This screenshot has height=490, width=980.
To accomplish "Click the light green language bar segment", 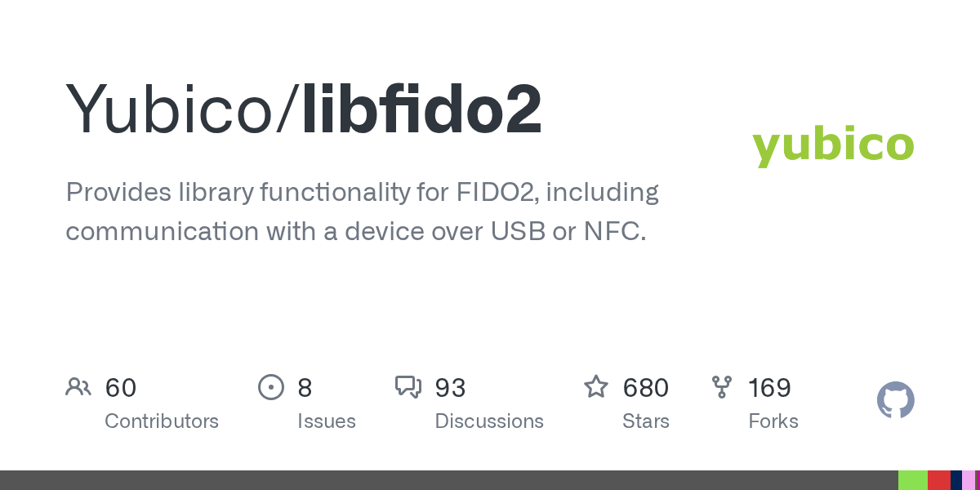I will 912,480.
